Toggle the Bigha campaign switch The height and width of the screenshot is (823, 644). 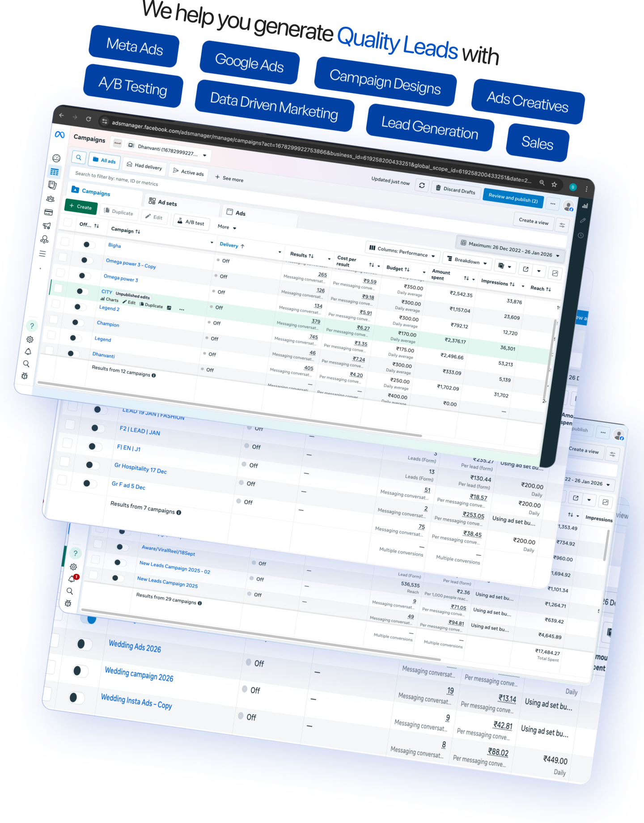(x=88, y=245)
